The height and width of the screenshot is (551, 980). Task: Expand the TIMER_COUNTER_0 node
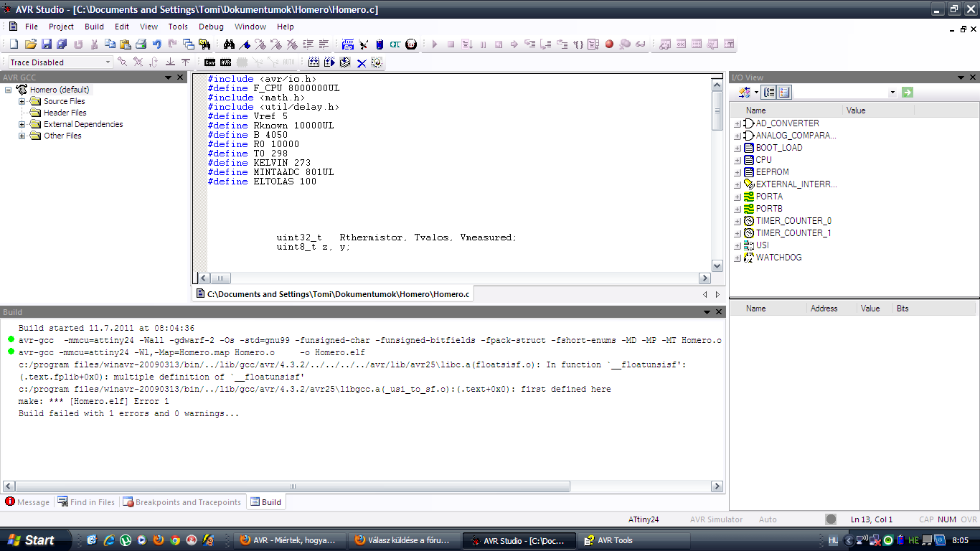[x=738, y=221]
